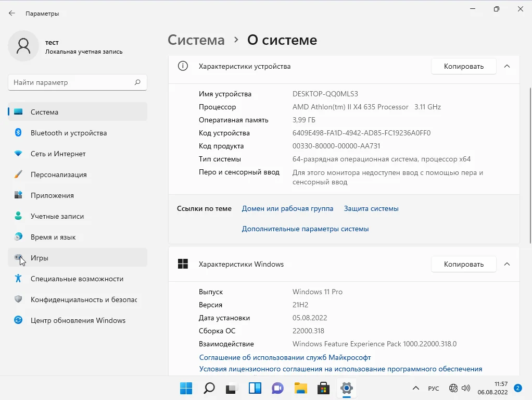This screenshot has height=400, width=532.
Task: Collapse the Device specifications section chevron
Action: 507,66
